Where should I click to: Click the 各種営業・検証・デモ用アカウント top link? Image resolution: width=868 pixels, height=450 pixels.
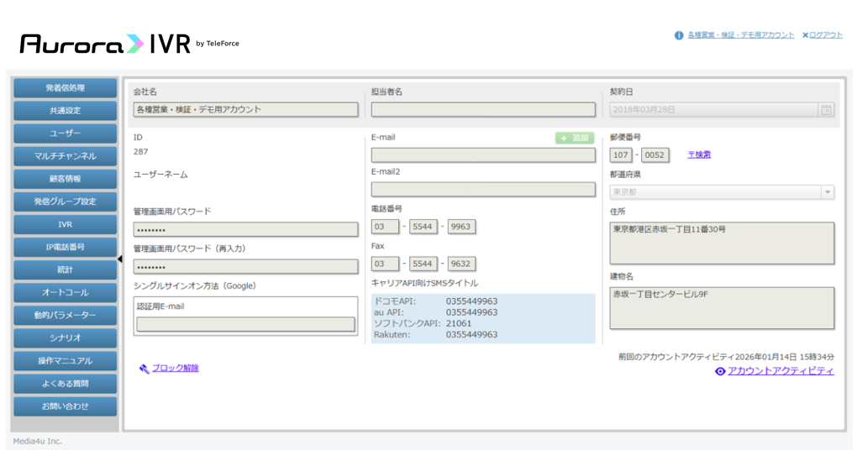pyautogui.click(x=740, y=34)
